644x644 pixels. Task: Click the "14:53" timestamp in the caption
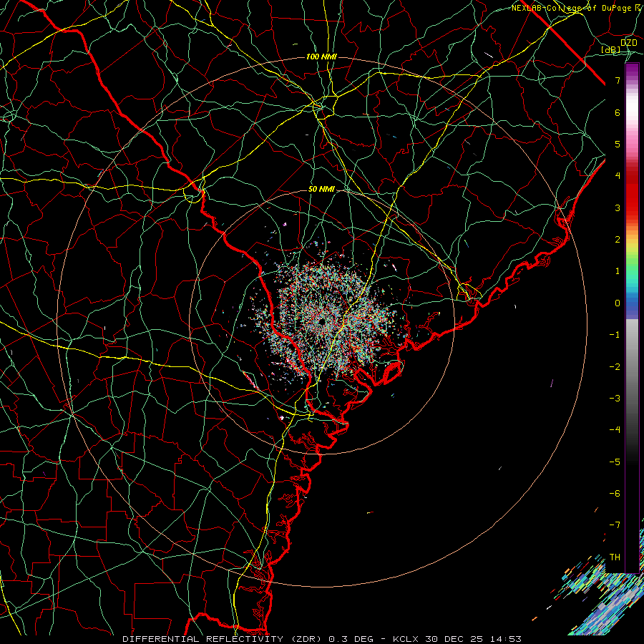point(507,639)
